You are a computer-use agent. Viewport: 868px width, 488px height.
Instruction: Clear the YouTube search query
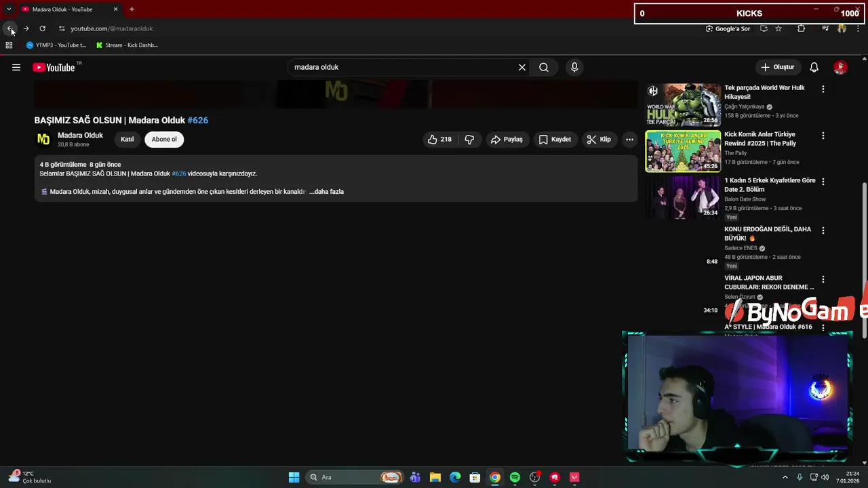[522, 67]
